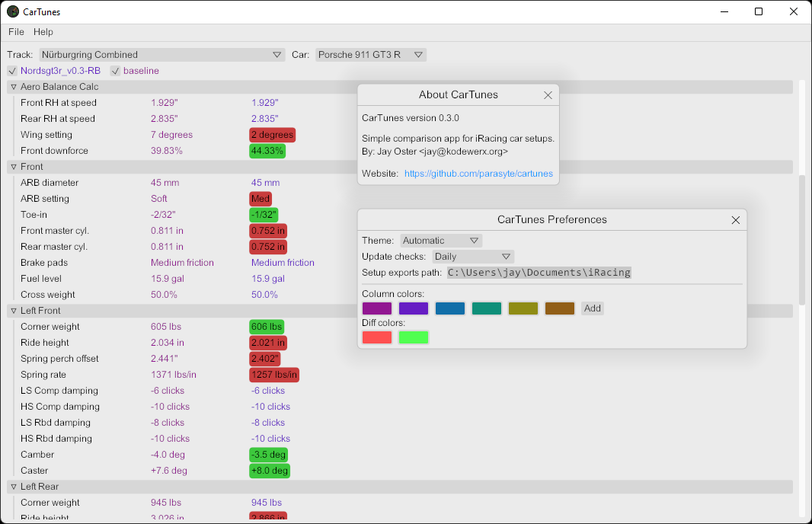This screenshot has width=812, height=524.
Task: Maximize the CarTunes window
Action: pos(759,11)
